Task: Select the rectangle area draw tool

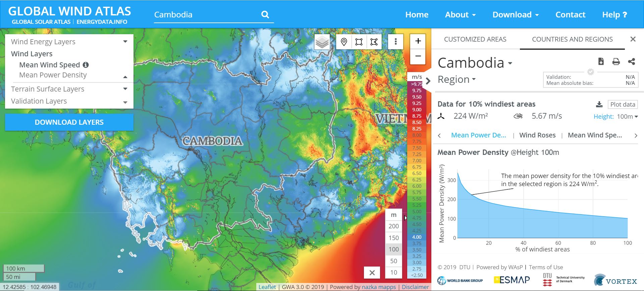Action: 359,42
